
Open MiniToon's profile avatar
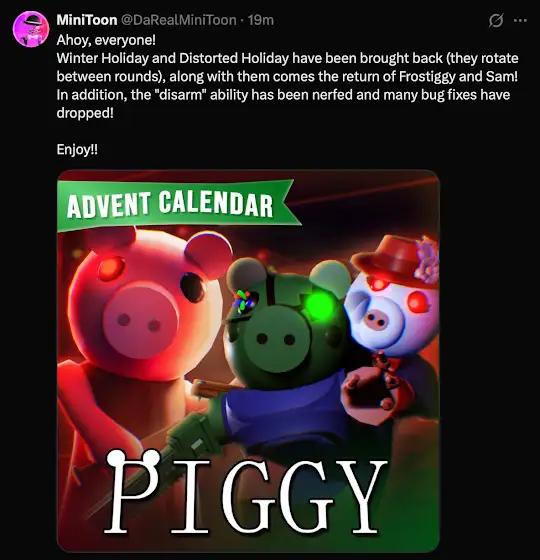click(31, 29)
